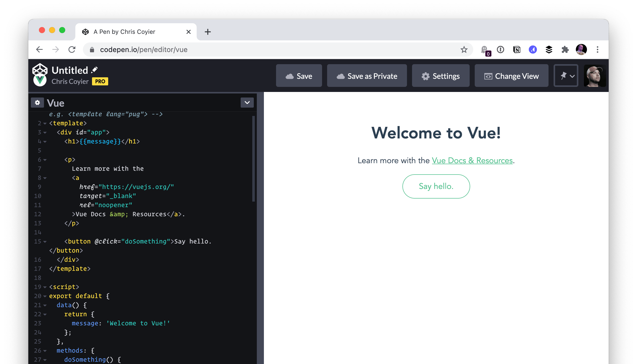Image resolution: width=637 pixels, height=364 pixels.
Task: Click the Vue editor panel title
Action: tap(56, 103)
